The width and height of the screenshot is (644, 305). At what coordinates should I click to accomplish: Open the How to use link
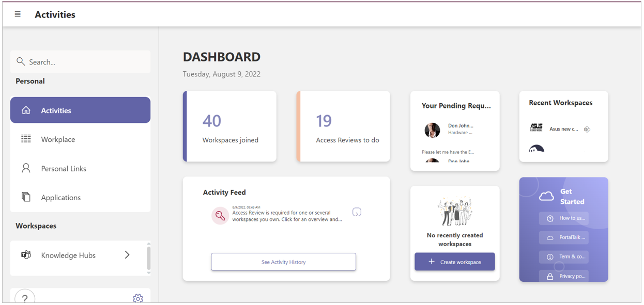pos(564,218)
